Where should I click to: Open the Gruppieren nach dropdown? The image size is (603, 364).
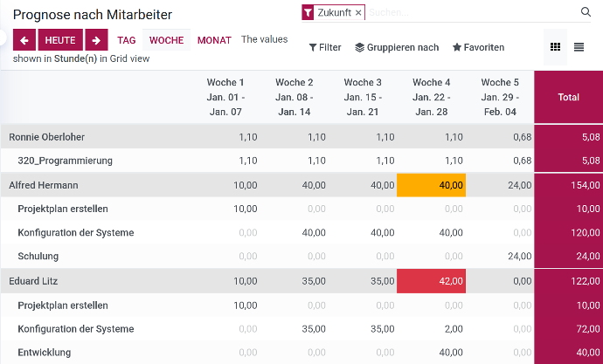pyautogui.click(x=397, y=47)
